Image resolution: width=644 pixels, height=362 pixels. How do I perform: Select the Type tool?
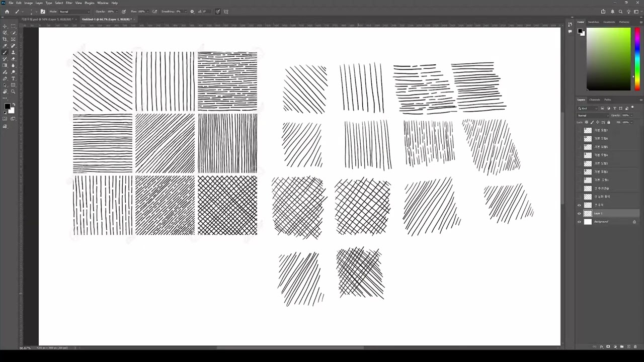coord(13,78)
